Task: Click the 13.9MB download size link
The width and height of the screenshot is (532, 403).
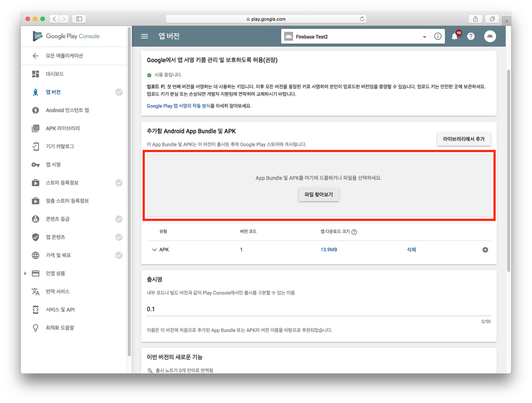Action: click(329, 250)
